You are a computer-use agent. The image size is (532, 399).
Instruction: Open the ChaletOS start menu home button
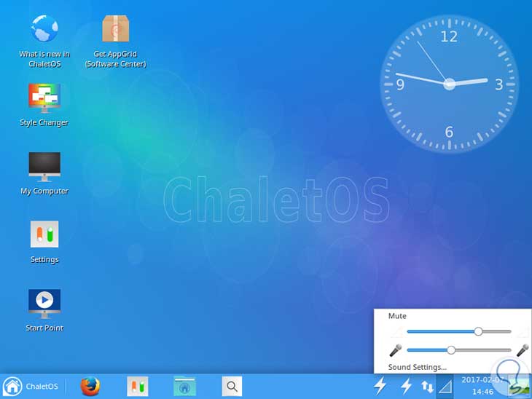tap(12, 386)
